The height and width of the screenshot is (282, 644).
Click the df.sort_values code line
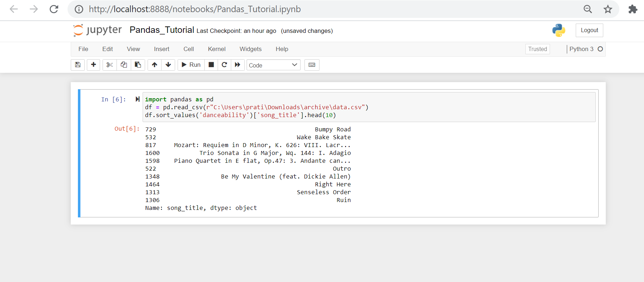(241, 115)
